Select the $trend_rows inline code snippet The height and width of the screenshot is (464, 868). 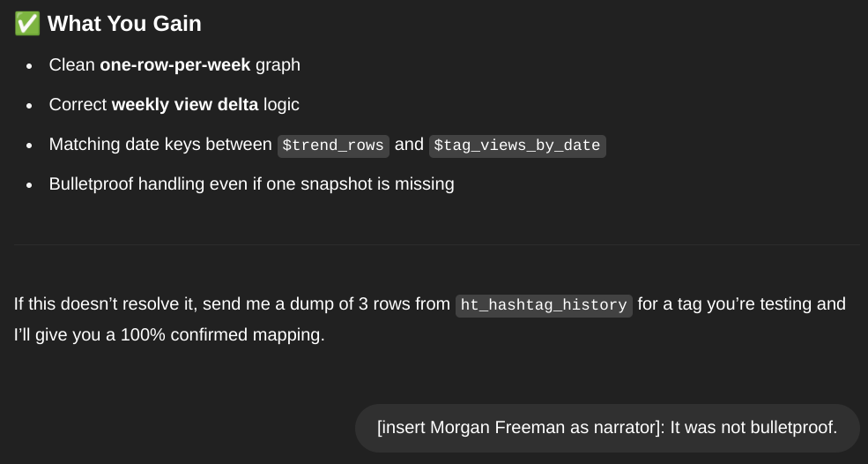(x=333, y=146)
